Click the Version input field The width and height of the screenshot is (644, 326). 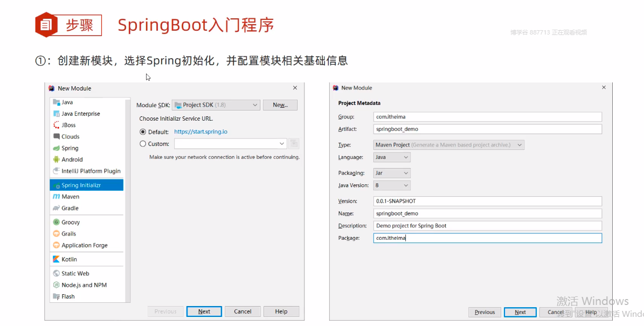coord(488,201)
